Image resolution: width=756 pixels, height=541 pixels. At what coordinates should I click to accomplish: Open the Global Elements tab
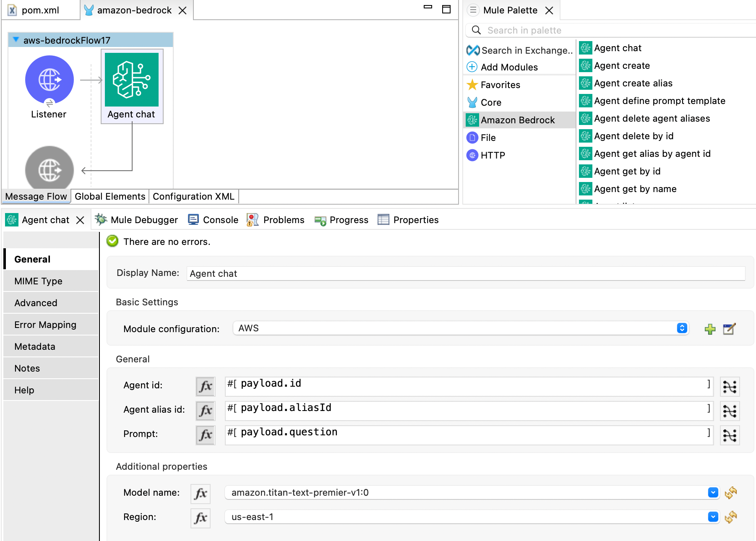point(110,196)
